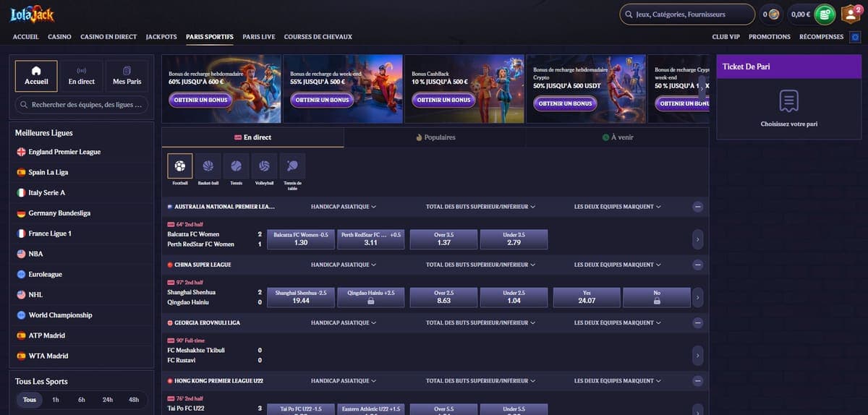Bet on Balcatta FC Women -0.5 at 1.30
Image resolution: width=868 pixels, height=415 pixels.
(301, 239)
